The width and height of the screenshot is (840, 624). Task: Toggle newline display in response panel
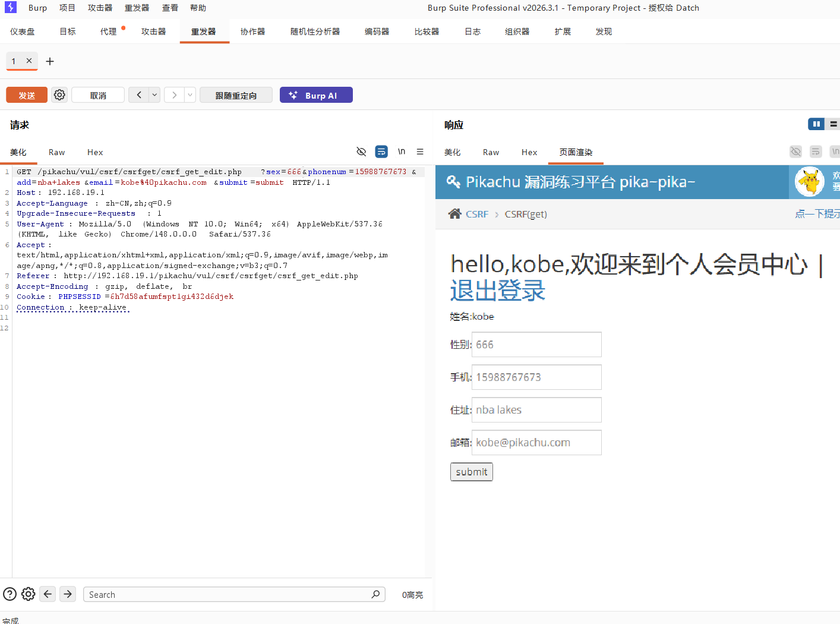click(835, 152)
